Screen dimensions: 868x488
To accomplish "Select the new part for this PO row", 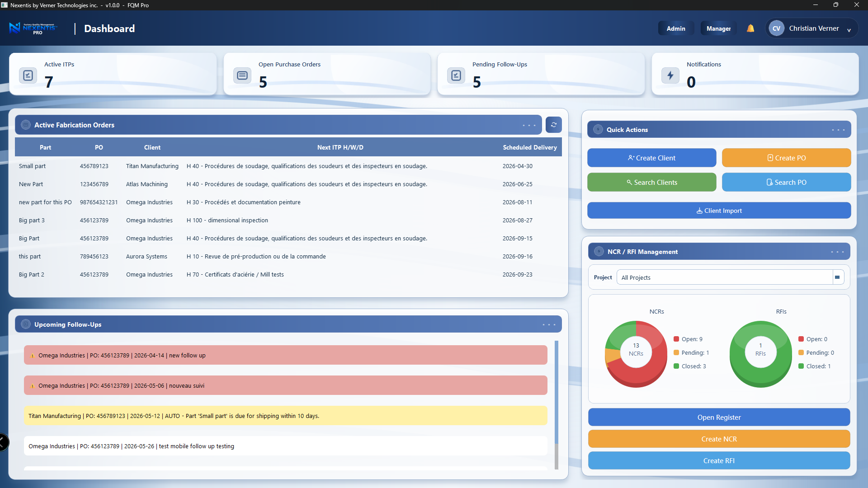I will pos(288,202).
